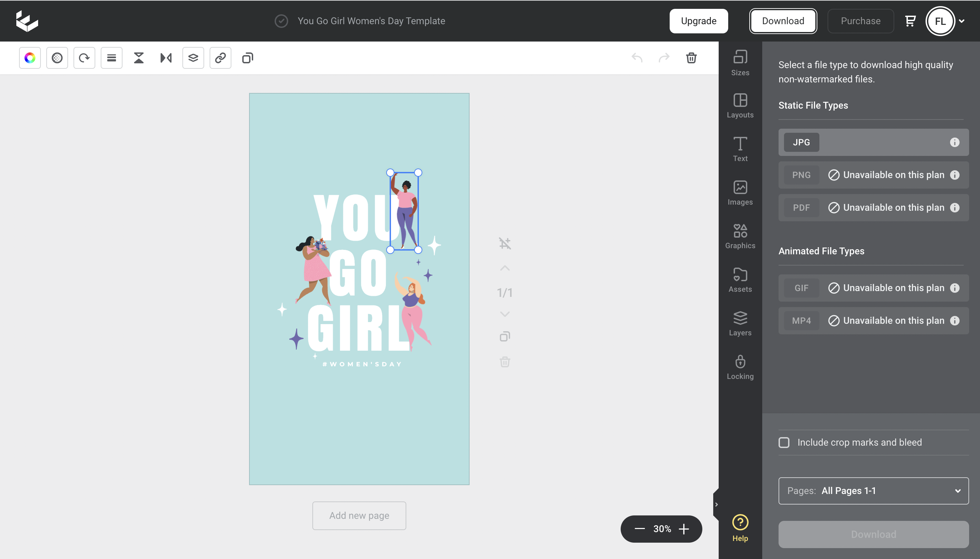Select the Text tool in sidebar
Screen dimensions: 980x559
click(740, 147)
